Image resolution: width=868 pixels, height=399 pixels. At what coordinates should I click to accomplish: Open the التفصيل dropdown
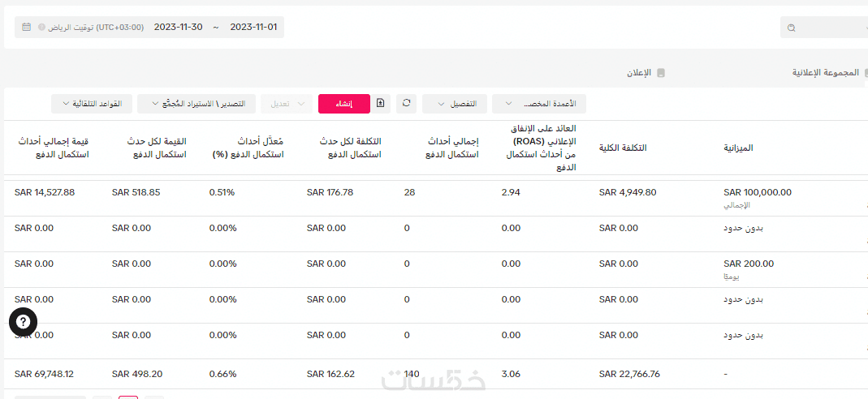pos(455,104)
